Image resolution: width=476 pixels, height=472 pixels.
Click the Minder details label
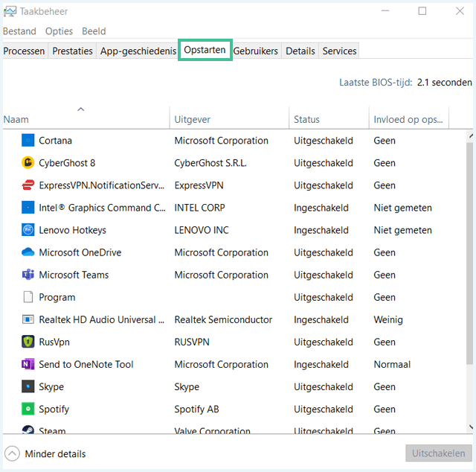55,454
